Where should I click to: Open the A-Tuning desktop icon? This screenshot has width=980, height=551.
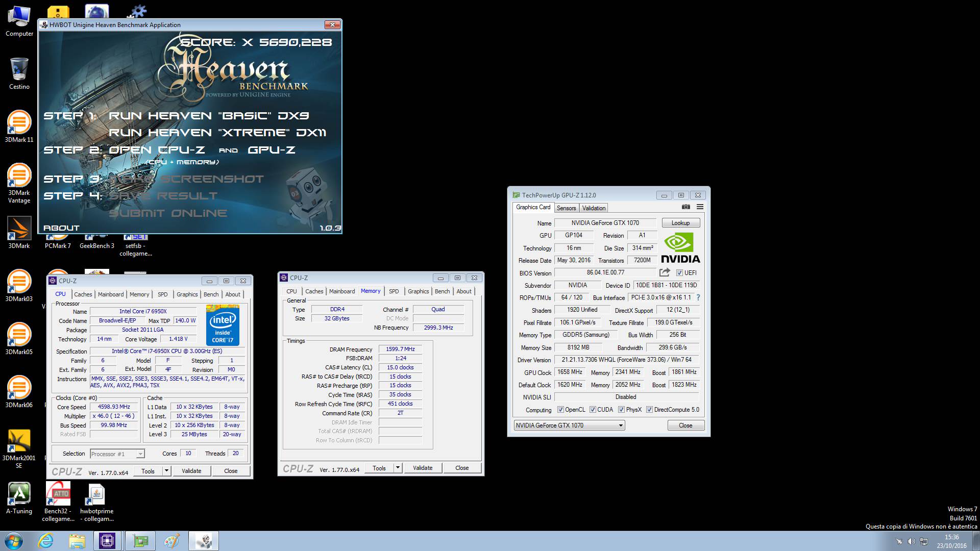(x=19, y=498)
